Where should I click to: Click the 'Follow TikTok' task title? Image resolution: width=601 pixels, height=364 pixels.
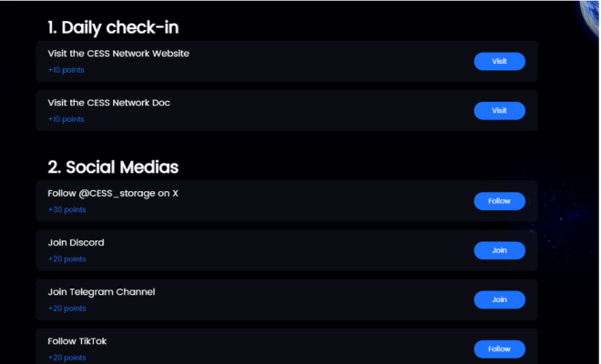[x=77, y=341]
